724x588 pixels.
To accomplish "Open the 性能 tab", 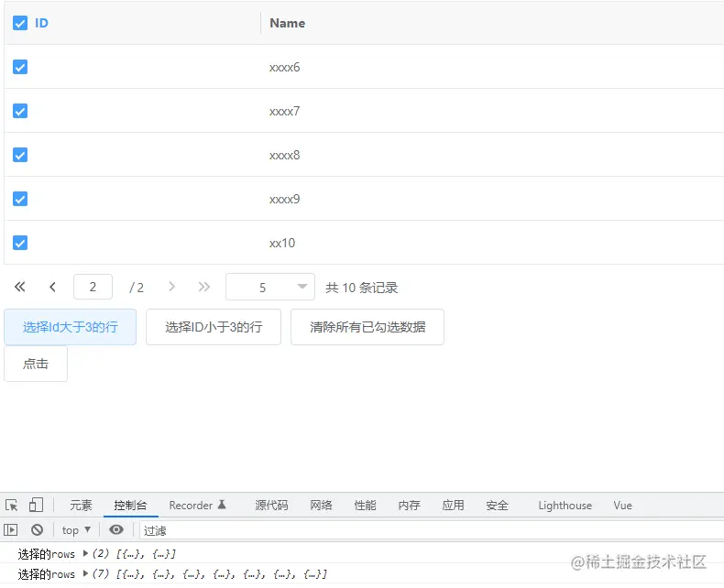I will 366,506.
